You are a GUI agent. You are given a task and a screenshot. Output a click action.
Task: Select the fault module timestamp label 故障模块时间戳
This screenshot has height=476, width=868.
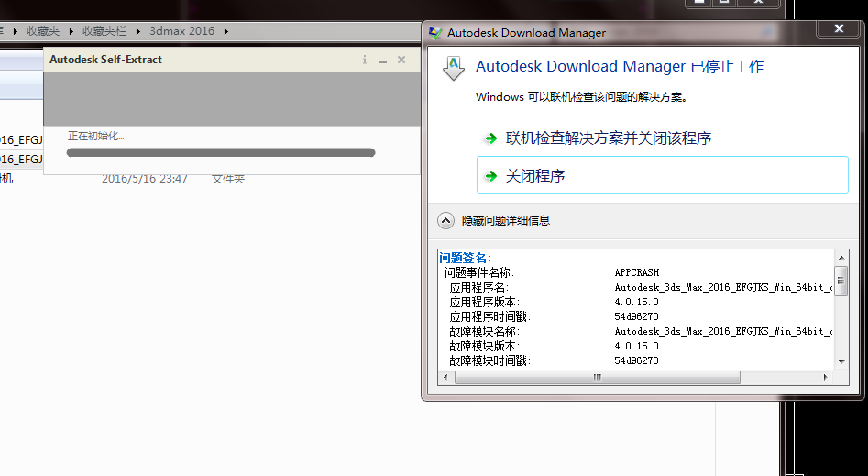(489, 360)
